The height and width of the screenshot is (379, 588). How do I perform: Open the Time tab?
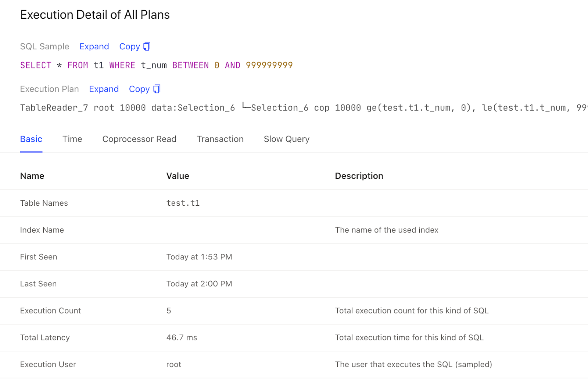(72, 139)
